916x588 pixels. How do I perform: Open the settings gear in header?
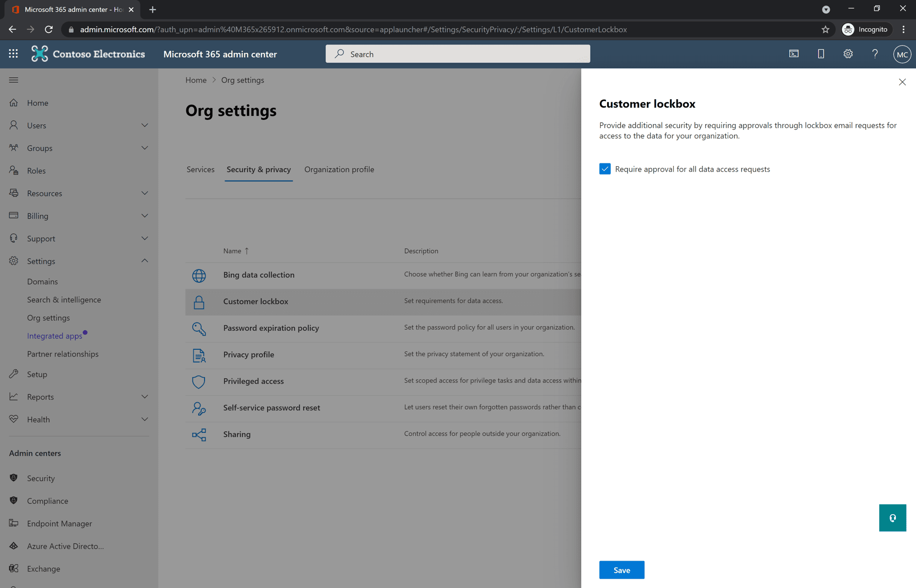(848, 54)
